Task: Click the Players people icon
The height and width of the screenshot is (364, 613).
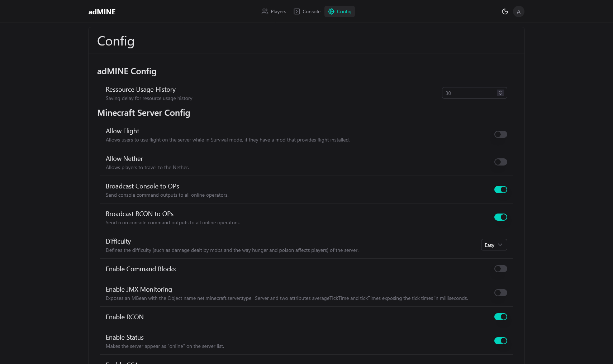Action: click(265, 11)
